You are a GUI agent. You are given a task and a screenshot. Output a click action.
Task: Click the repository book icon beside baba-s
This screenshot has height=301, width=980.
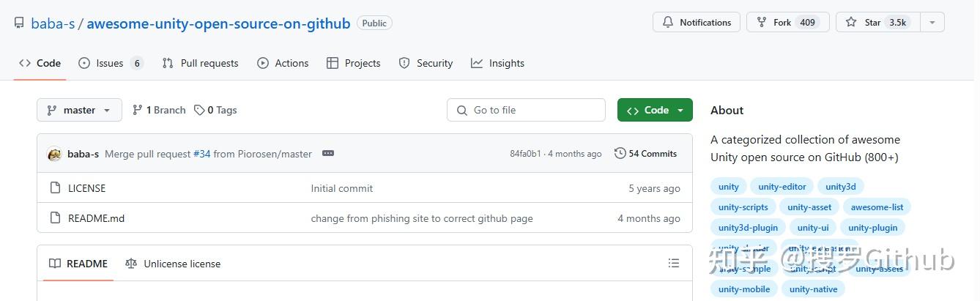[x=19, y=23]
